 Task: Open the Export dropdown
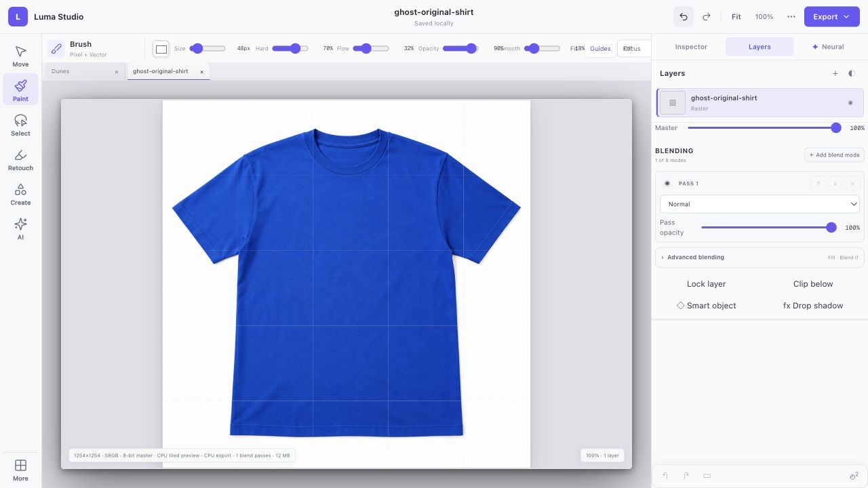click(831, 17)
